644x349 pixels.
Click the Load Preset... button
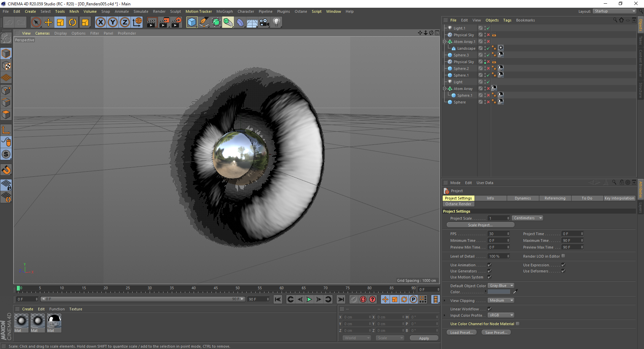461,333
